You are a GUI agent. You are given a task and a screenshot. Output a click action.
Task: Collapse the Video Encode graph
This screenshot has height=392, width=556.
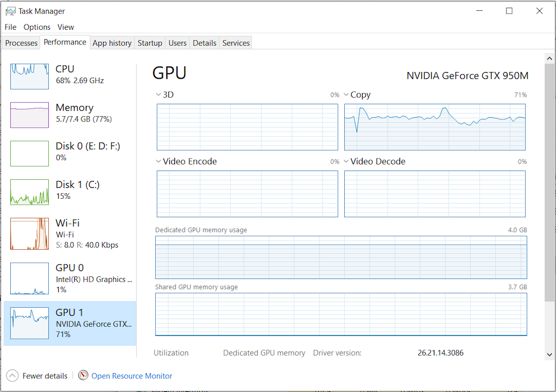click(x=158, y=161)
